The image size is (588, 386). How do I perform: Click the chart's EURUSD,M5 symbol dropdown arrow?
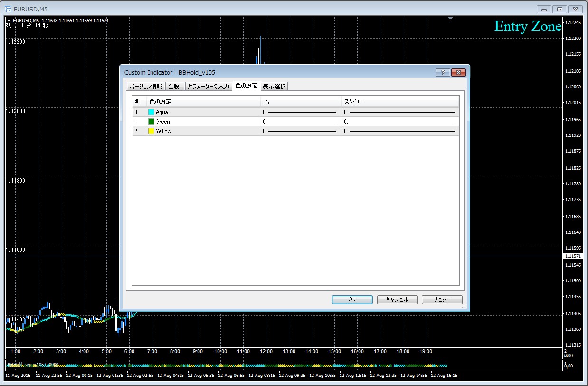pos(9,20)
